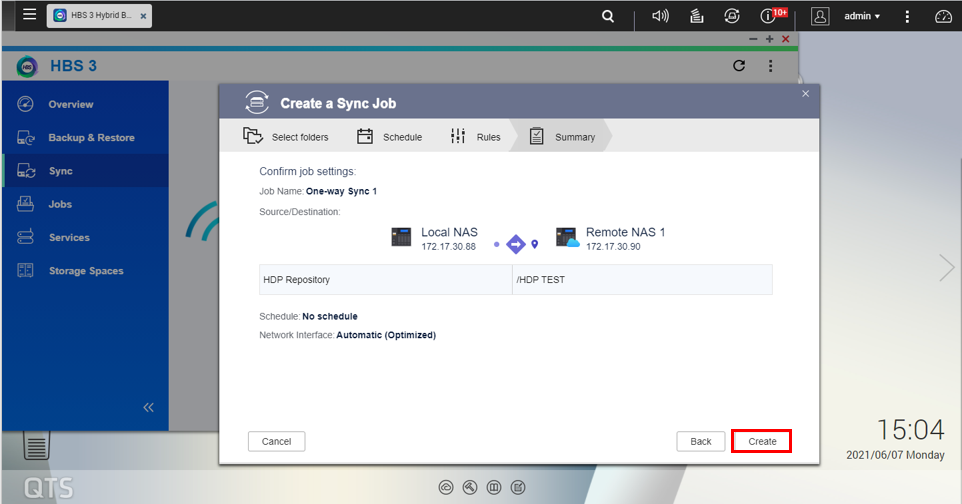Click the second bottom dock tools icon
This screenshot has width=962, height=504.
click(x=470, y=487)
